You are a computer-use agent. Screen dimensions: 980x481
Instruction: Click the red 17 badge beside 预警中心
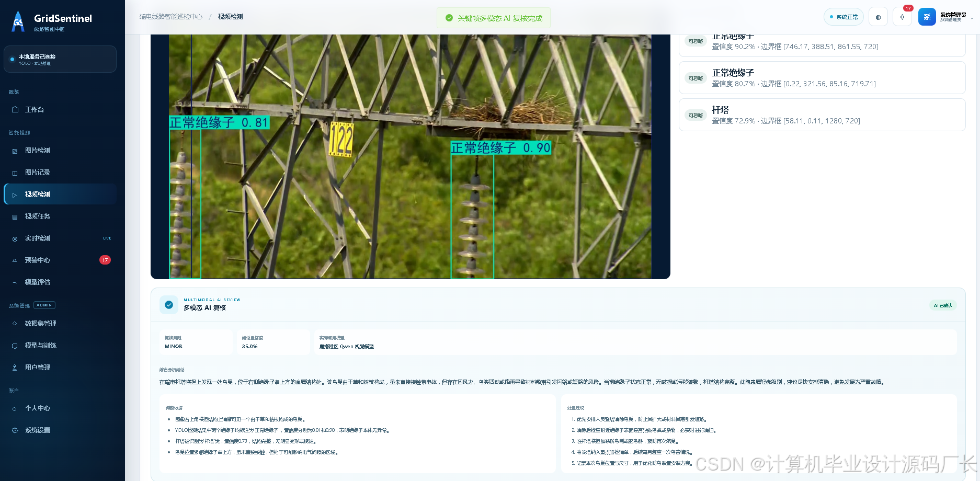[105, 260]
